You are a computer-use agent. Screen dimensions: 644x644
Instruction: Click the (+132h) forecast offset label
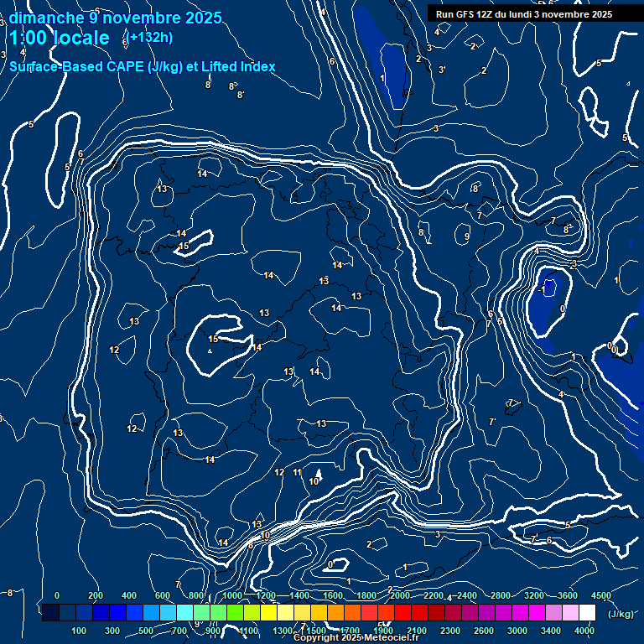149,37
